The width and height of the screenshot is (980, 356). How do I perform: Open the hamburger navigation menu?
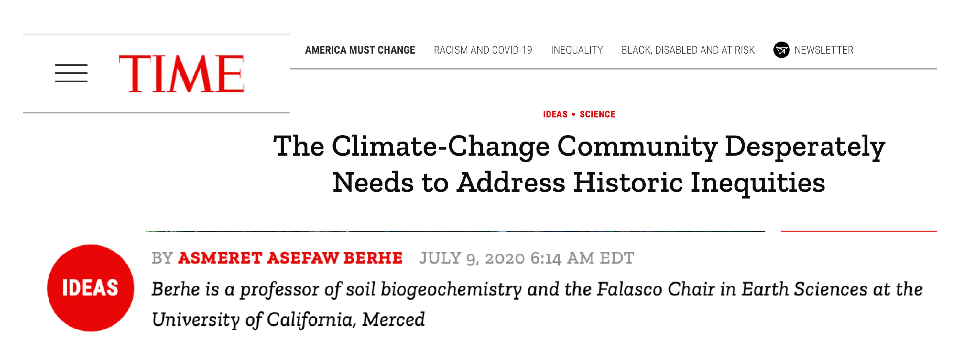(71, 73)
